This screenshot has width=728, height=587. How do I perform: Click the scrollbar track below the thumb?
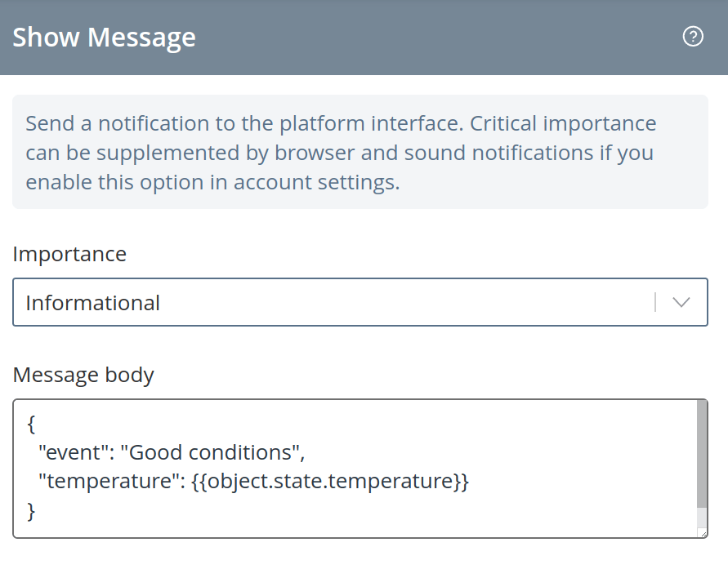pos(702,518)
